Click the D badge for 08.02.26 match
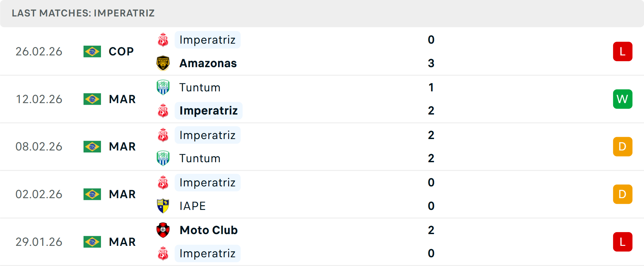This screenshot has width=644, height=266. click(623, 147)
